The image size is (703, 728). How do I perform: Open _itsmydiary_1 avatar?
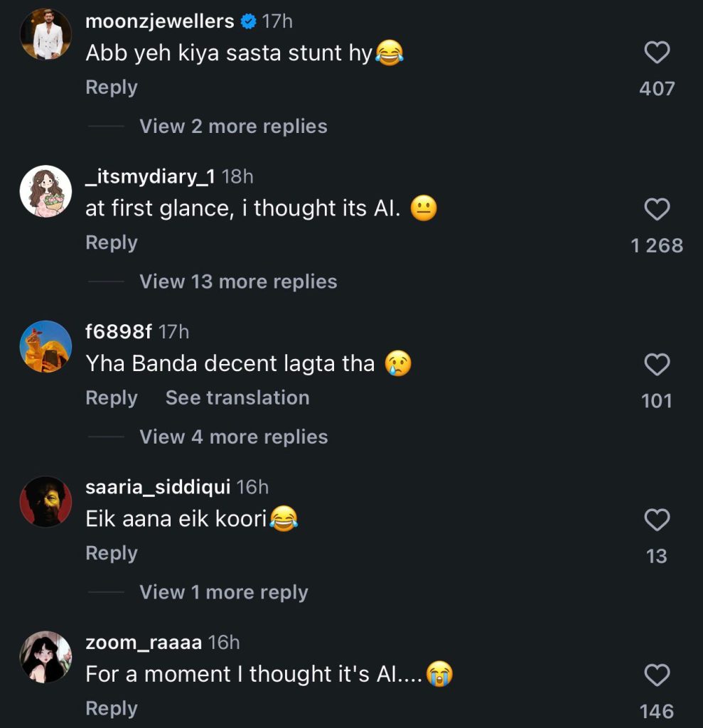pos(46,191)
